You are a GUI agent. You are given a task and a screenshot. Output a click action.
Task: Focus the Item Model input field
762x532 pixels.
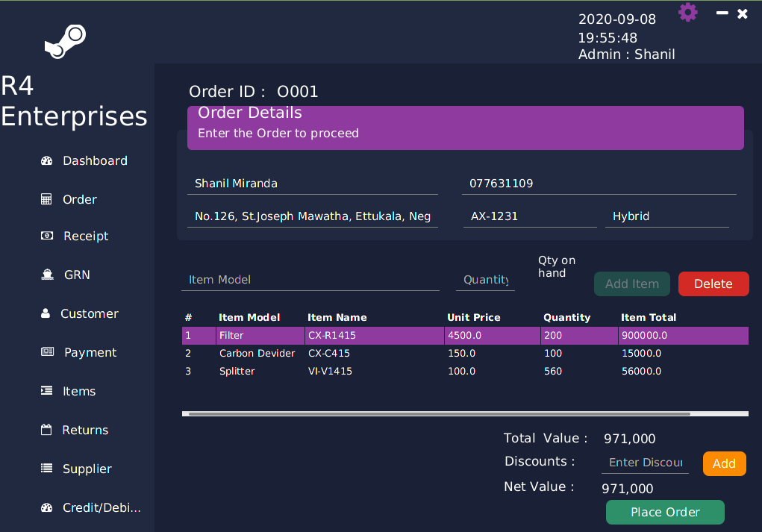coord(310,280)
